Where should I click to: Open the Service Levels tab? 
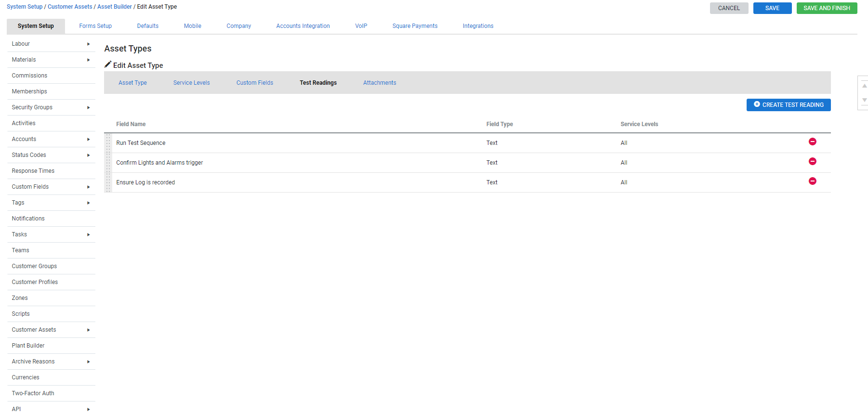point(191,83)
